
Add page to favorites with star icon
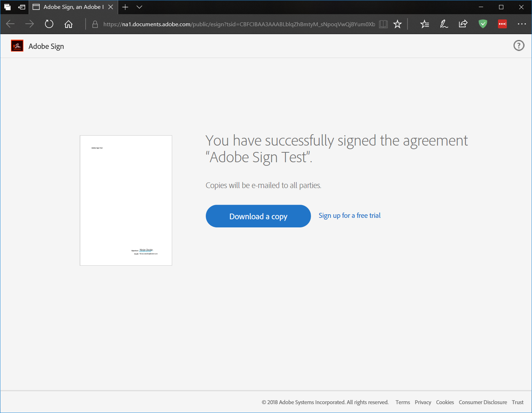(397, 24)
